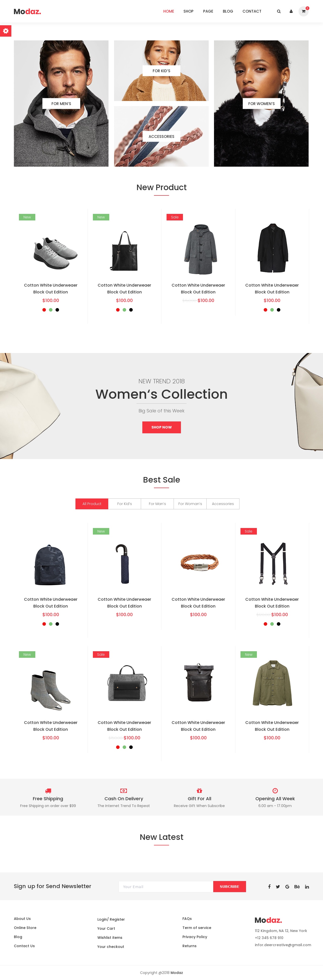Open the FOR WOMEN'S category banner

(261, 104)
